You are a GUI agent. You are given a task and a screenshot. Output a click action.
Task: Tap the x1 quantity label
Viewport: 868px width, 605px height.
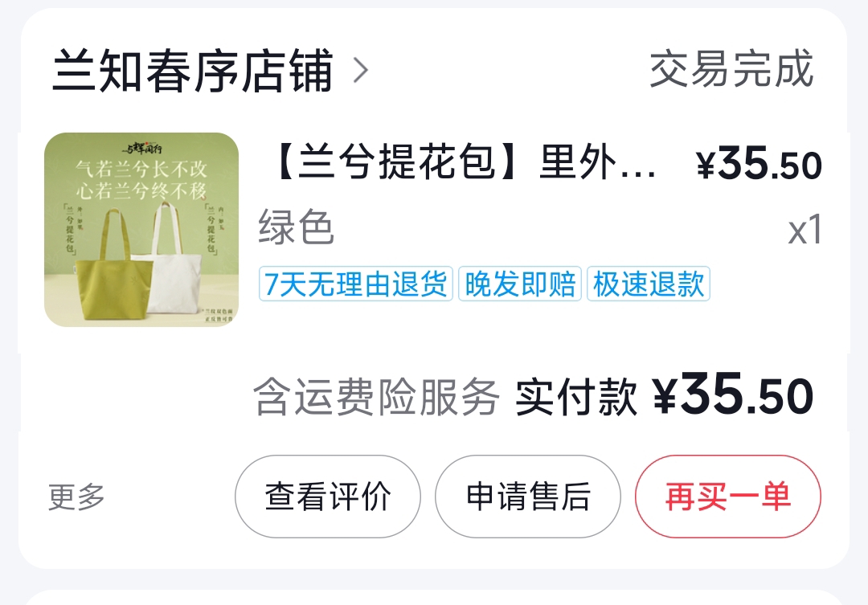[805, 230]
